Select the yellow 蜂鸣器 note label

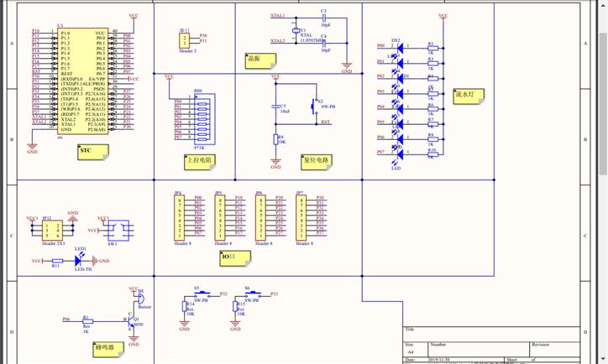pos(109,347)
